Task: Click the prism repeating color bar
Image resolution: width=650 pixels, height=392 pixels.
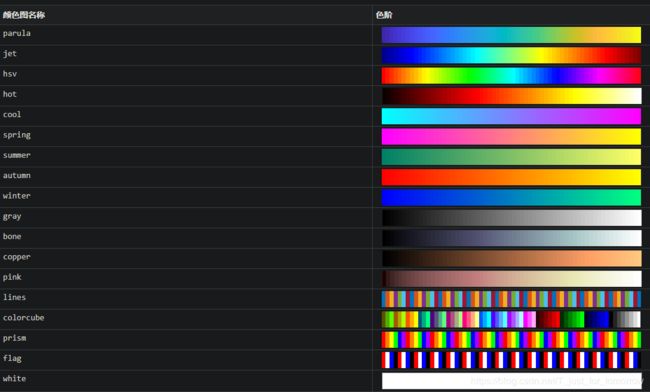Action: click(511, 340)
